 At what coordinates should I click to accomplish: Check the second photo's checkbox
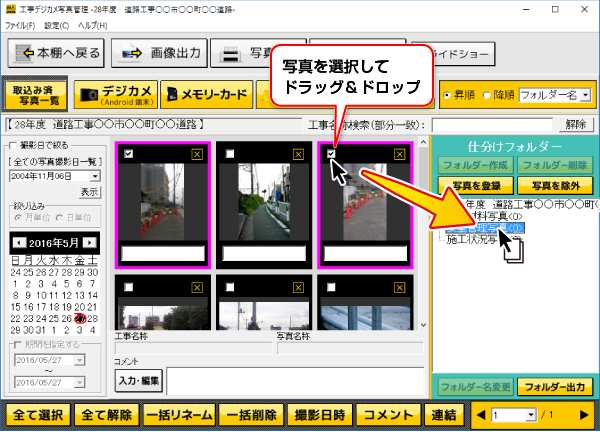[x=230, y=154]
